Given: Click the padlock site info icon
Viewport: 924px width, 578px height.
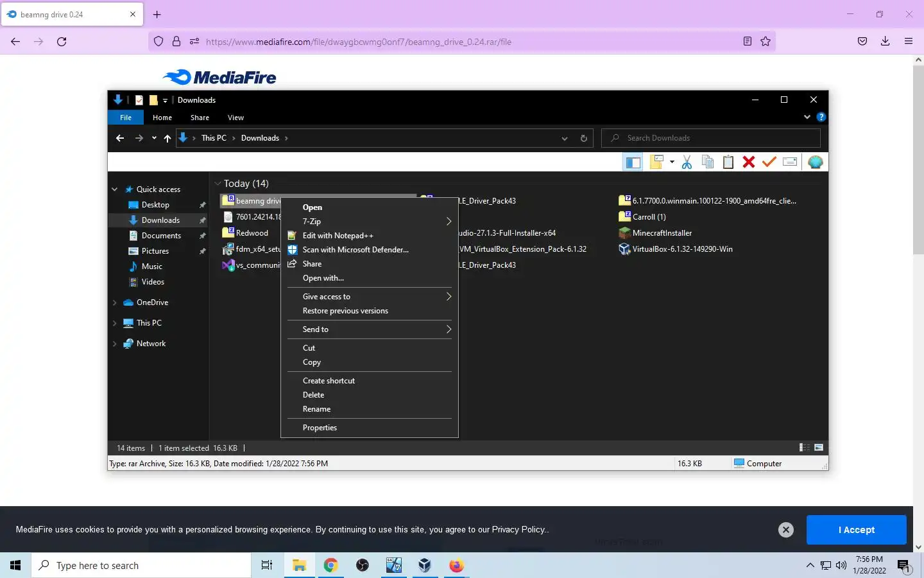Looking at the screenshot, I should point(176,42).
